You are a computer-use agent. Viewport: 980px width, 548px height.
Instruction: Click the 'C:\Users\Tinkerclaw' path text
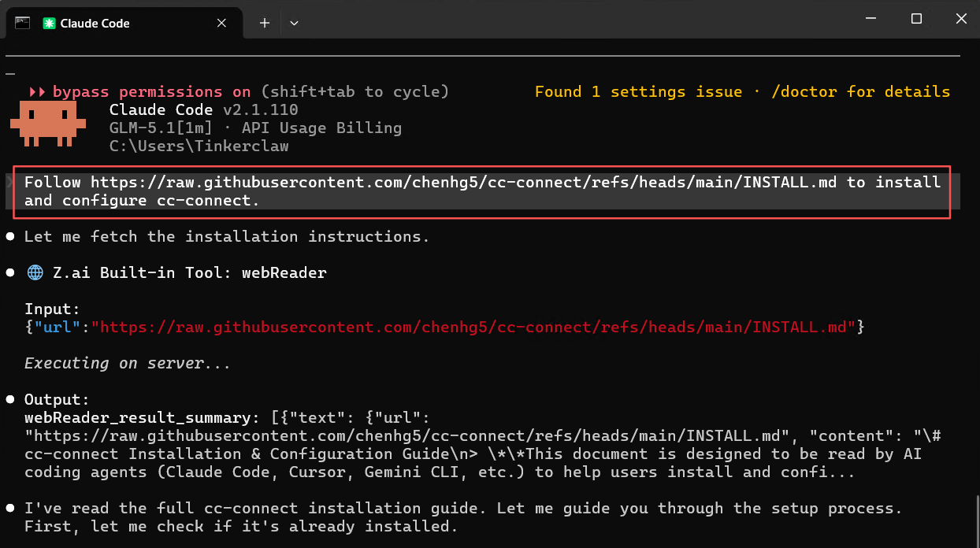point(199,146)
